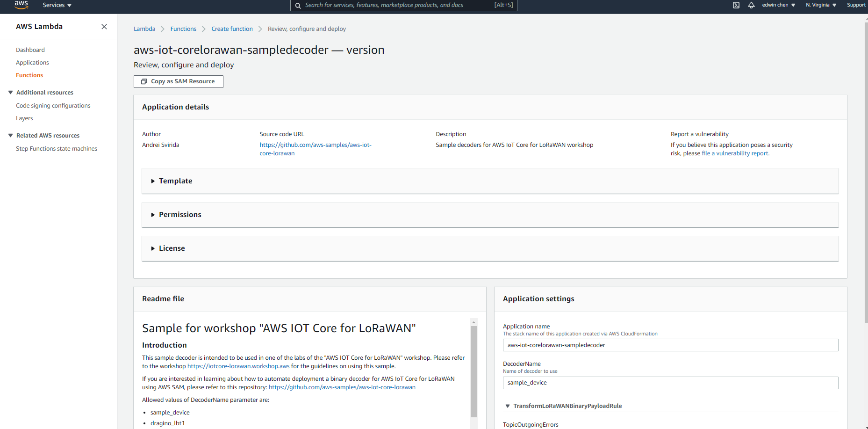This screenshot has width=868, height=429.
Task: Open the Source code URL GitHub link
Action: pyautogui.click(x=316, y=149)
